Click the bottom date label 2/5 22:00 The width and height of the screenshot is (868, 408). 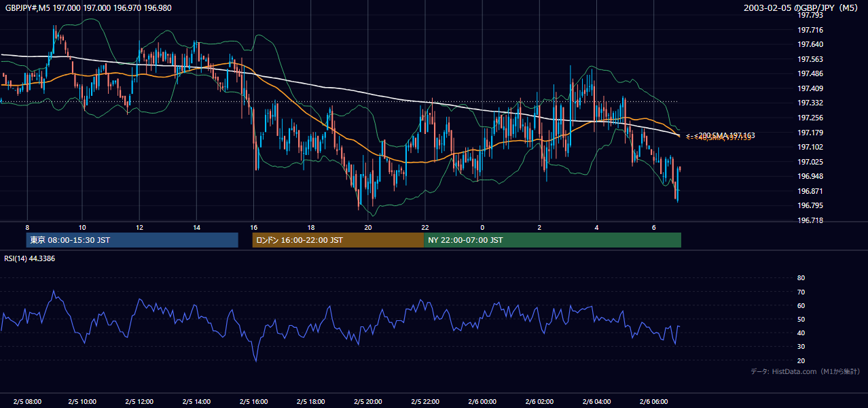[425, 401]
